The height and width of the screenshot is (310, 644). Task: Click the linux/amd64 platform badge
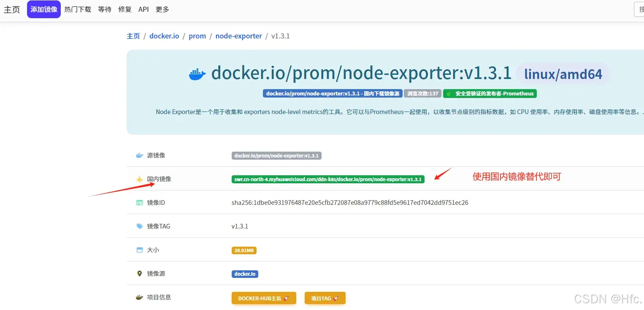563,74
